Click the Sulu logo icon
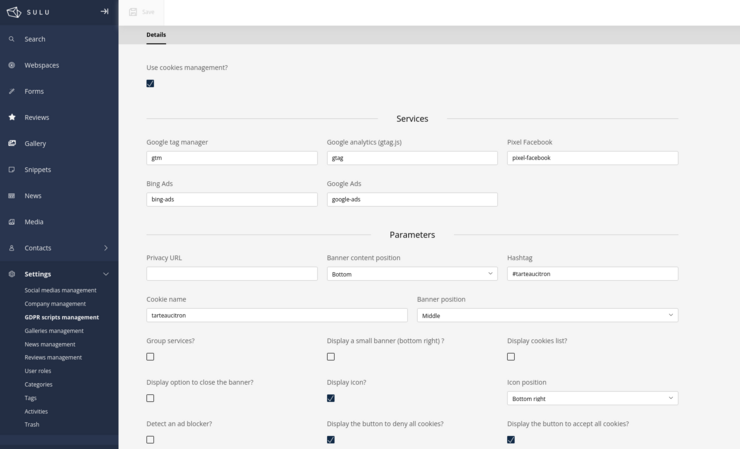740x449 pixels. click(14, 12)
